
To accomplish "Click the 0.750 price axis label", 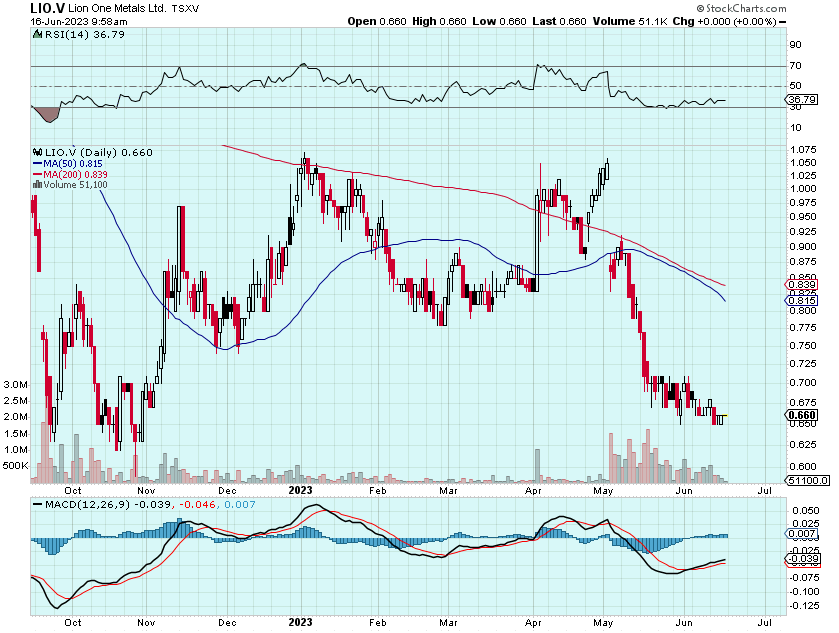I will [x=803, y=346].
